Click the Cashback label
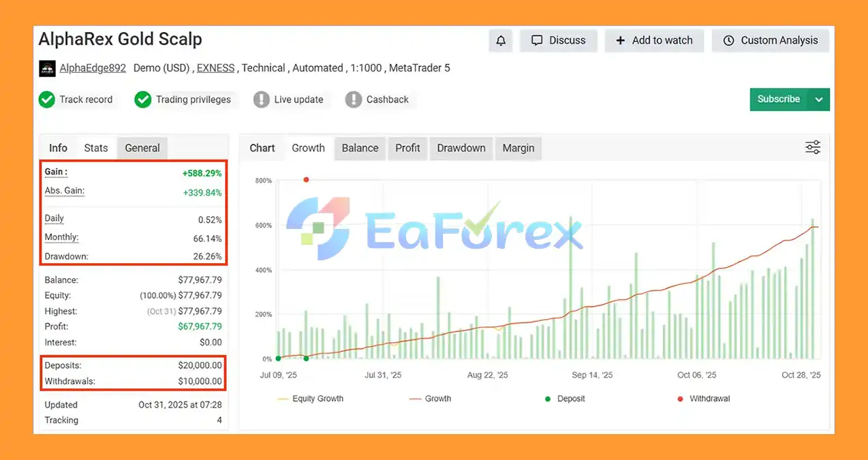 (388, 99)
